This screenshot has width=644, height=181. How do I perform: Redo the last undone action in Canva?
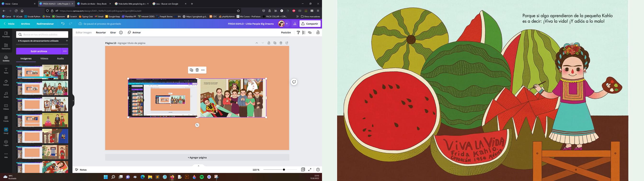pyautogui.click(x=71, y=24)
